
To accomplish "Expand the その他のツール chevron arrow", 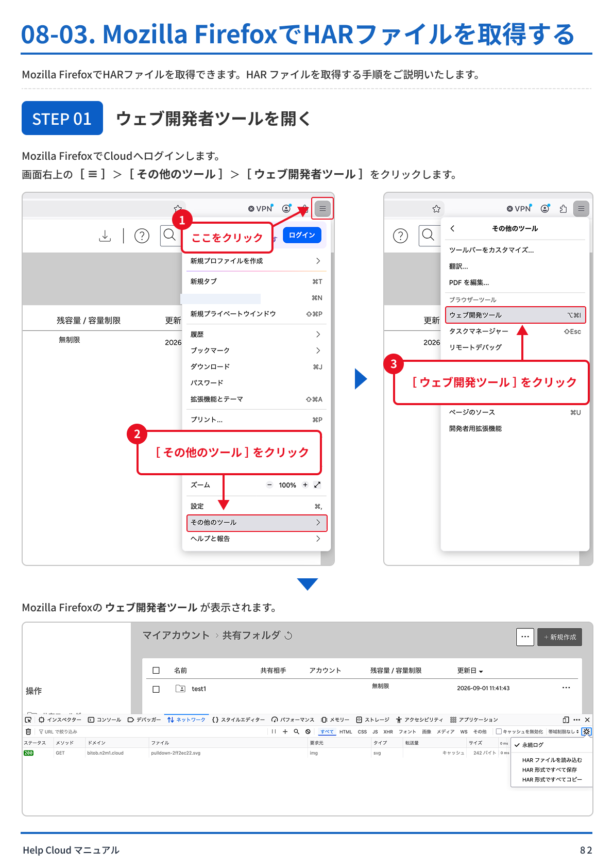I will point(318,522).
